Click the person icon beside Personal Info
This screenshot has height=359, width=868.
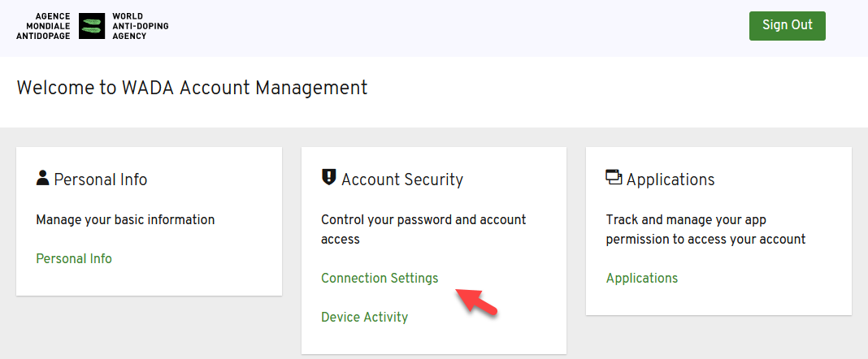tap(42, 178)
